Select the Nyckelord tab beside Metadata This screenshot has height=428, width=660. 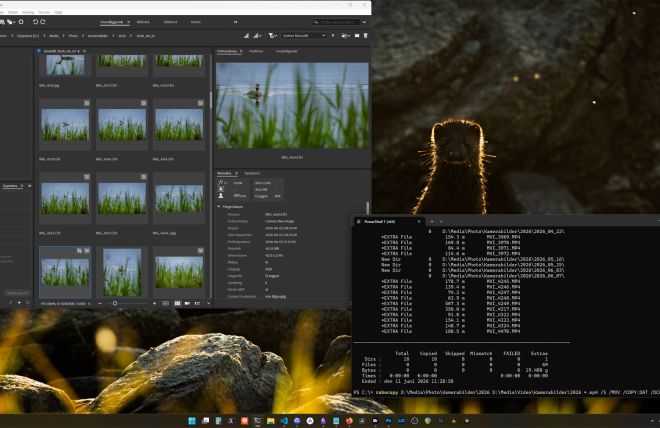[x=252, y=173]
